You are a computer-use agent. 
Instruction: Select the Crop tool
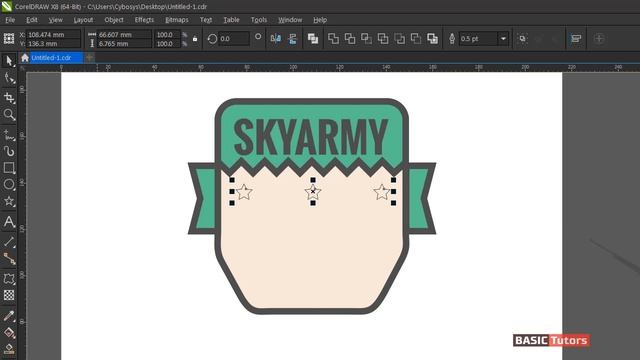point(9,97)
